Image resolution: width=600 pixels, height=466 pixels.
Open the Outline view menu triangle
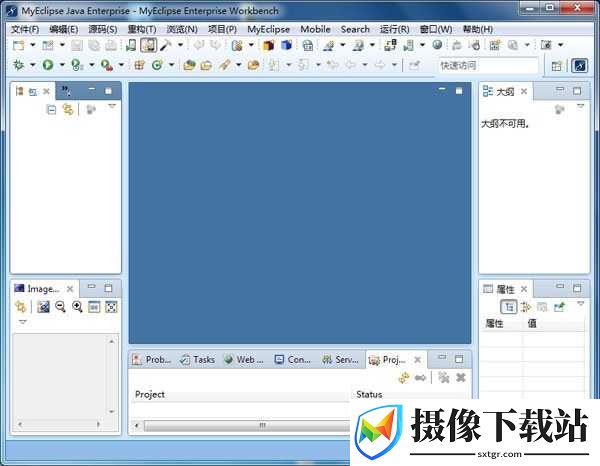580,106
